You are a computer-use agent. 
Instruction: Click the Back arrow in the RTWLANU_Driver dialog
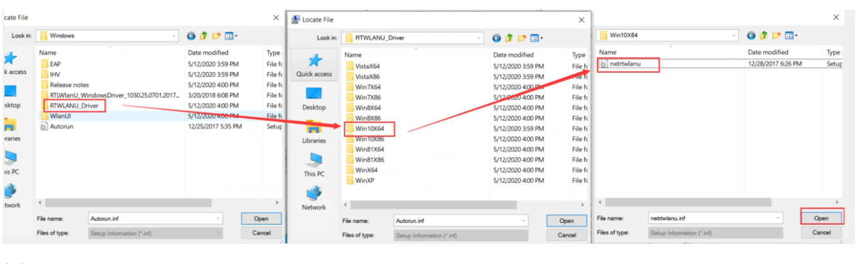coord(497,38)
